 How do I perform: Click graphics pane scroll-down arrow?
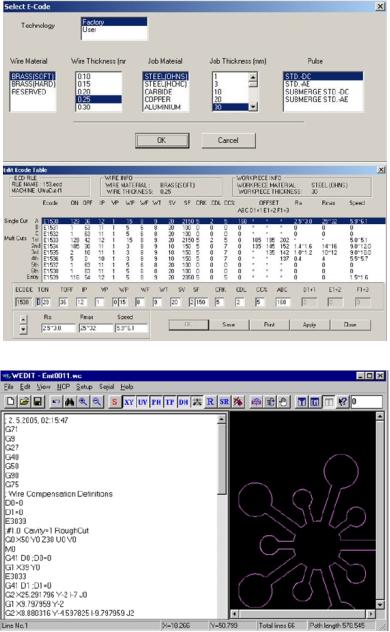point(380,605)
